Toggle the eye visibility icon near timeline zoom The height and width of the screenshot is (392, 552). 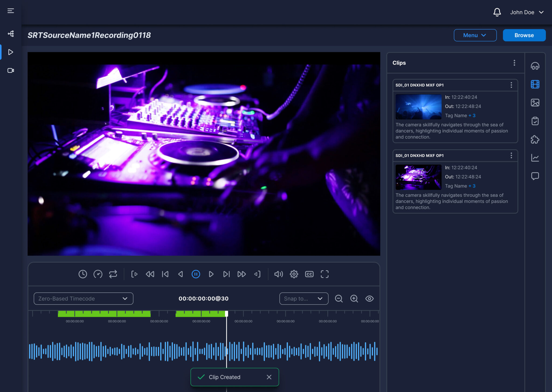pos(369,299)
